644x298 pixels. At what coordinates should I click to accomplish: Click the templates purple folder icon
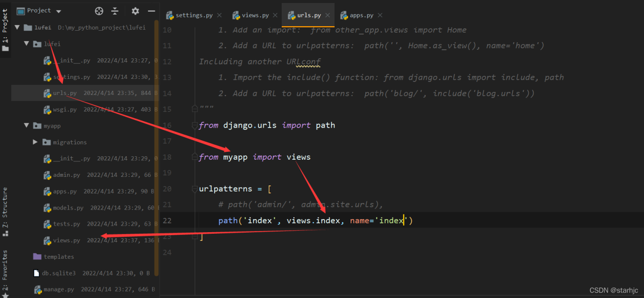[37, 256]
